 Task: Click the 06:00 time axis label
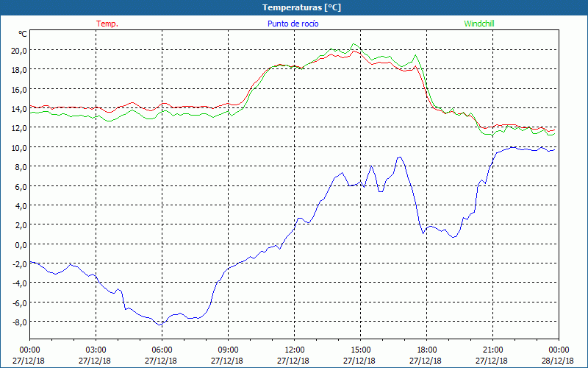click(x=162, y=350)
